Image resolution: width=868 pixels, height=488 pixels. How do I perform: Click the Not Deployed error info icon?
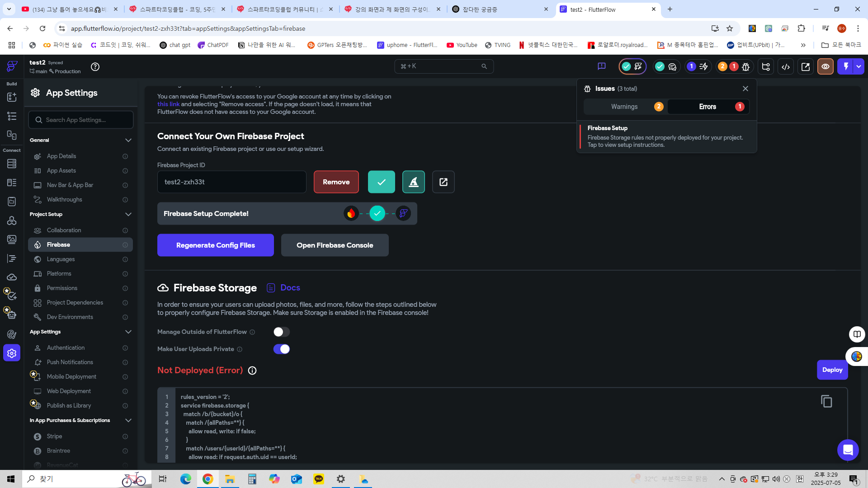[x=252, y=371]
